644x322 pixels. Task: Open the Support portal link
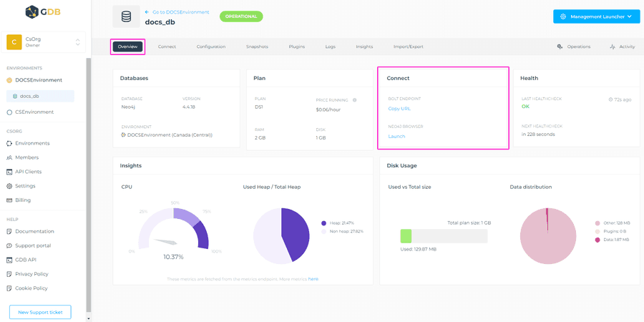point(33,246)
